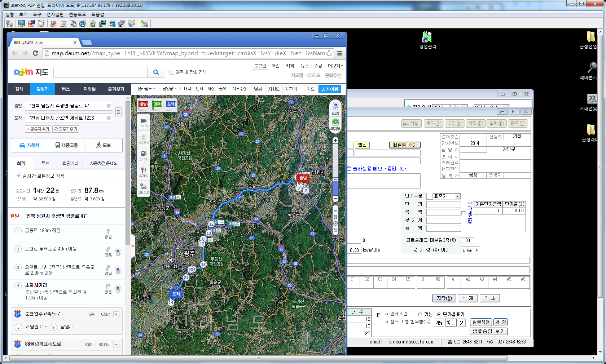Switch to the 지하철 tab

tap(89, 89)
